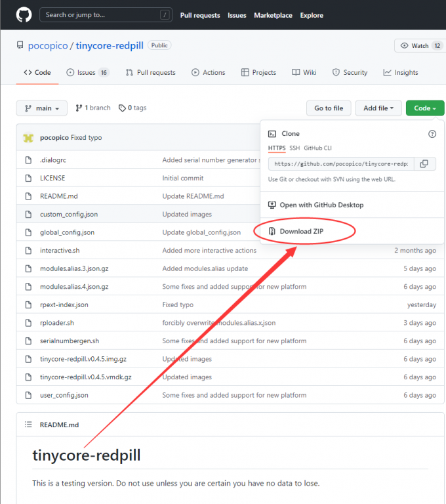This screenshot has height=504, width=446.
Task: Click the Watch button
Action: coord(419,46)
